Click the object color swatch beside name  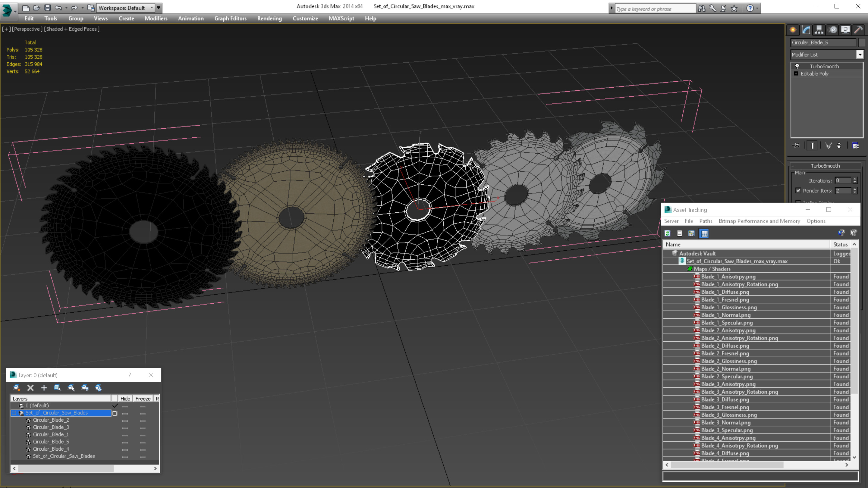click(x=862, y=42)
